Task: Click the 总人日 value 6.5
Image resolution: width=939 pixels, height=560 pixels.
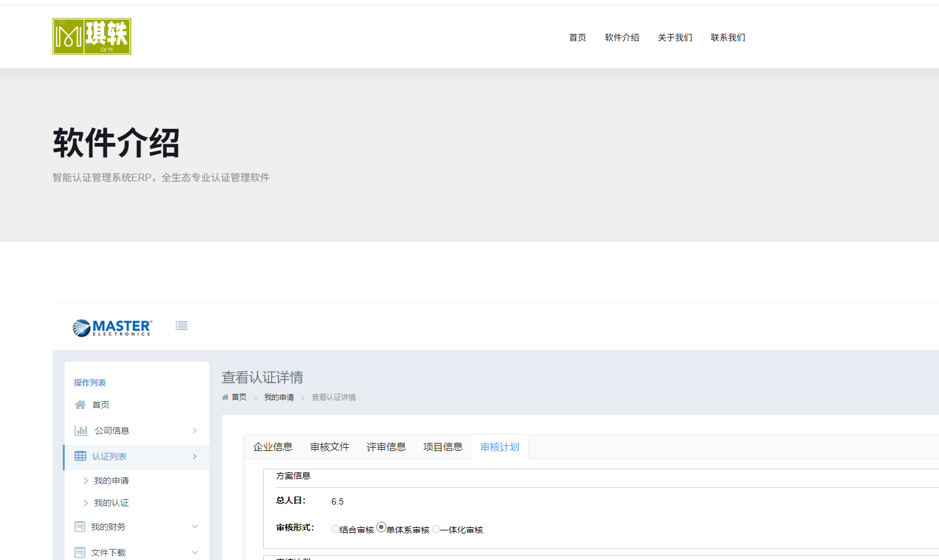Action: tap(338, 501)
